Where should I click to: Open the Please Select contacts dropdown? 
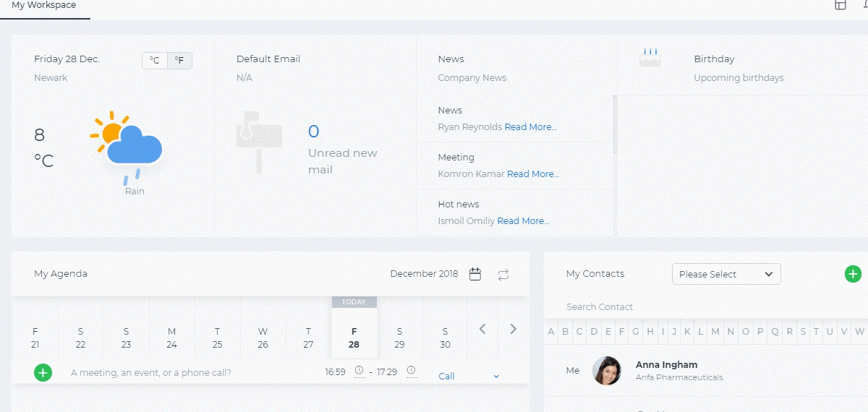726,274
